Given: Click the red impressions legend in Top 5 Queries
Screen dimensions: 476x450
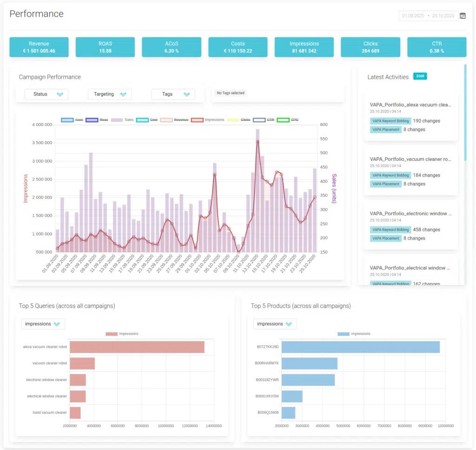Looking at the screenshot, I should 122,334.
